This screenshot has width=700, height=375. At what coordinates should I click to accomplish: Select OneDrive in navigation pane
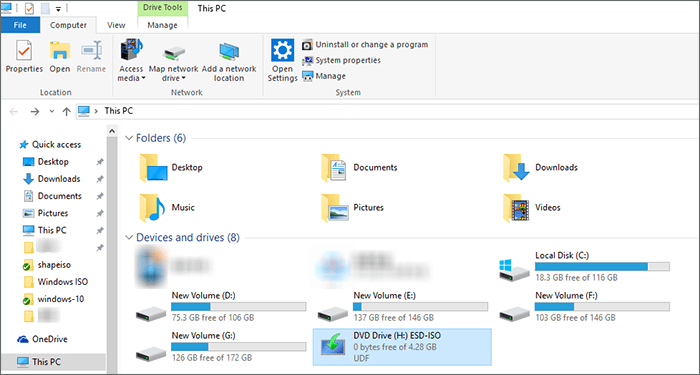[42, 339]
